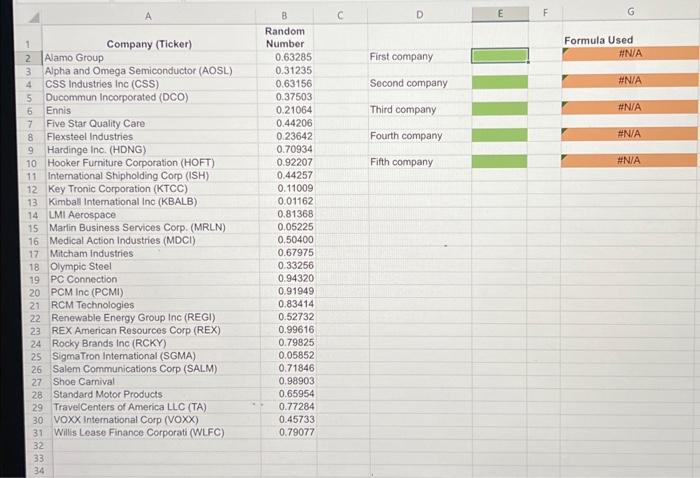Viewport: 700px width, 478px height.
Task: Select VOXX International Corp (VOXX) cell
Action: click(x=158, y=420)
